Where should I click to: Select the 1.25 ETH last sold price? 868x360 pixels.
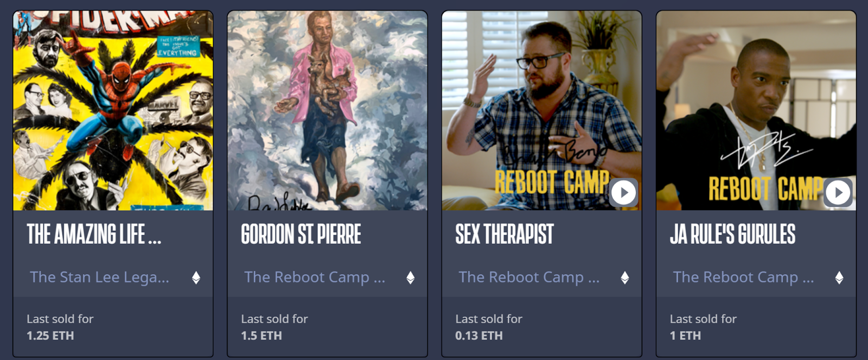click(x=50, y=336)
